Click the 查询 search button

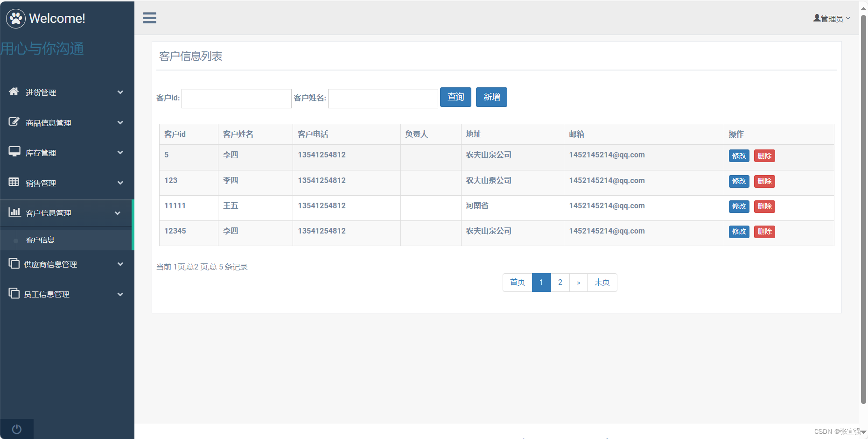coord(455,97)
